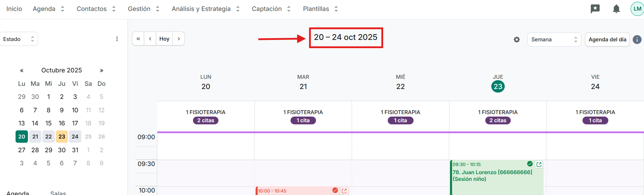Go to next week with right chevron

pos(179,39)
